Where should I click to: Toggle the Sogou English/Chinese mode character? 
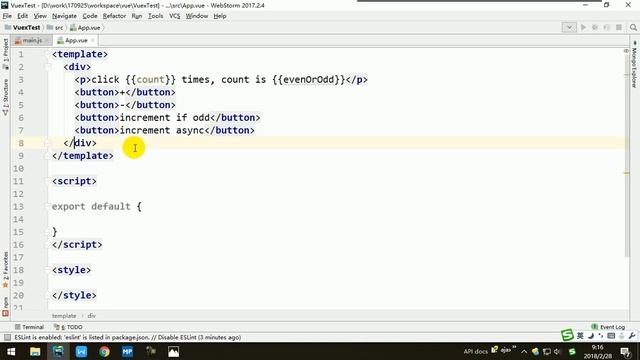click(580, 336)
